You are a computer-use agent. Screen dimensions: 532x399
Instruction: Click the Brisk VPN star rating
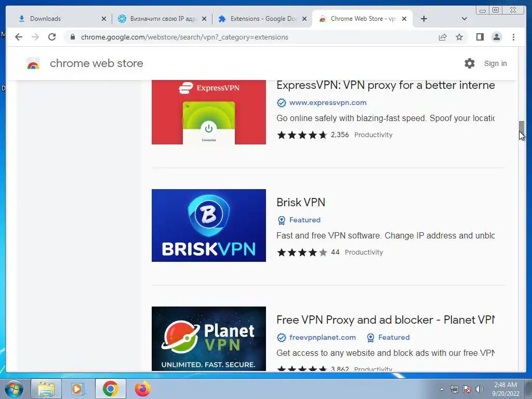[302, 252]
